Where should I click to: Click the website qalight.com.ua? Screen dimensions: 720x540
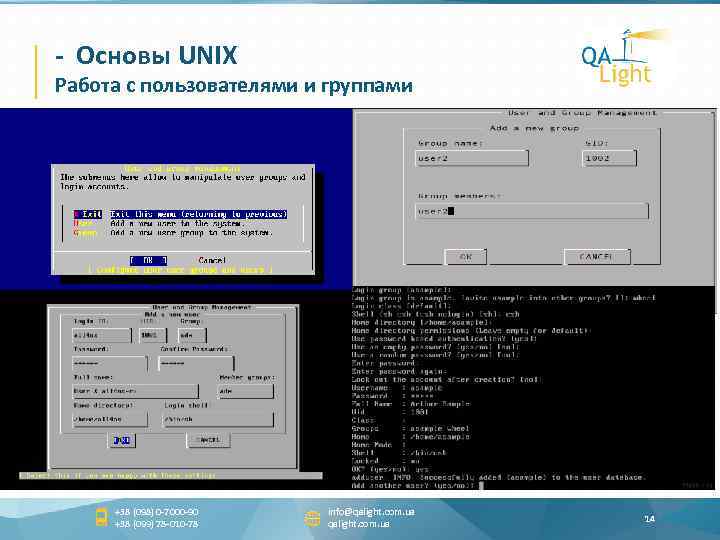(359, 523)
